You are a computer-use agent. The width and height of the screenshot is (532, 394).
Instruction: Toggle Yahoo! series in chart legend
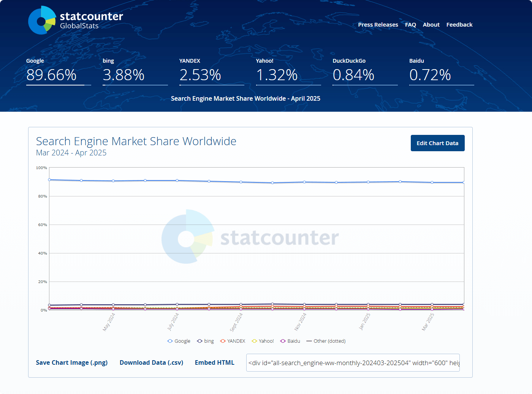[x=263, y=341]
